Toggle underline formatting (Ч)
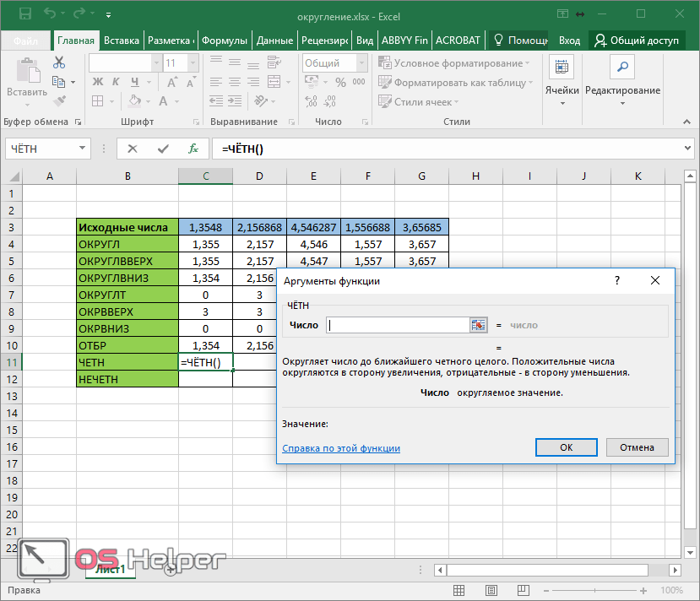The height and width of the screenshot is (601, 700). [135, 82]
